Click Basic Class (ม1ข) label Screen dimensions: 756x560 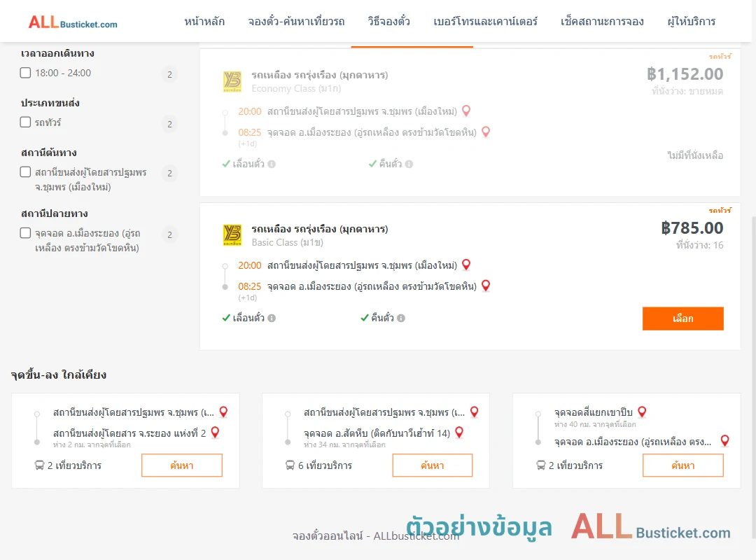click(288, 243)
